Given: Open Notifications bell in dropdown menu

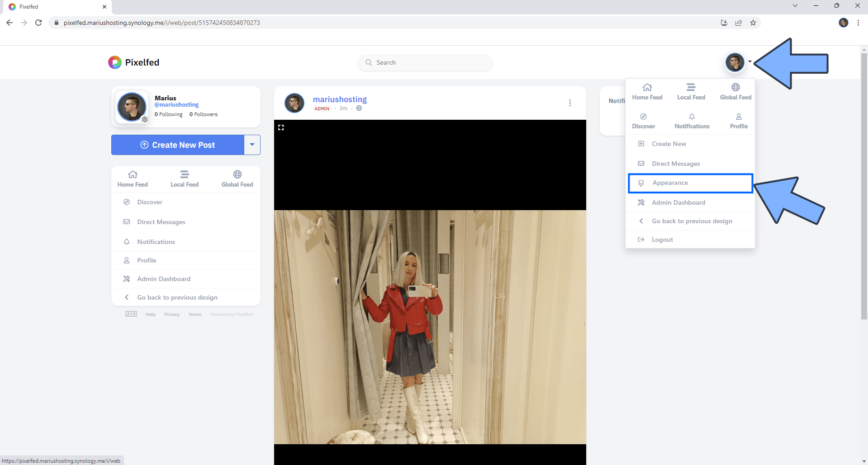Looking at the screenshot, I should tap(692, 121).
